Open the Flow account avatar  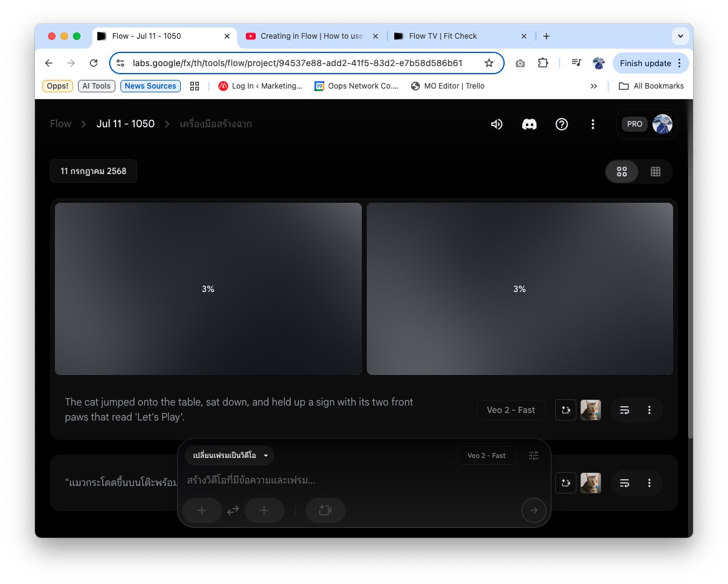coord(662,124)
